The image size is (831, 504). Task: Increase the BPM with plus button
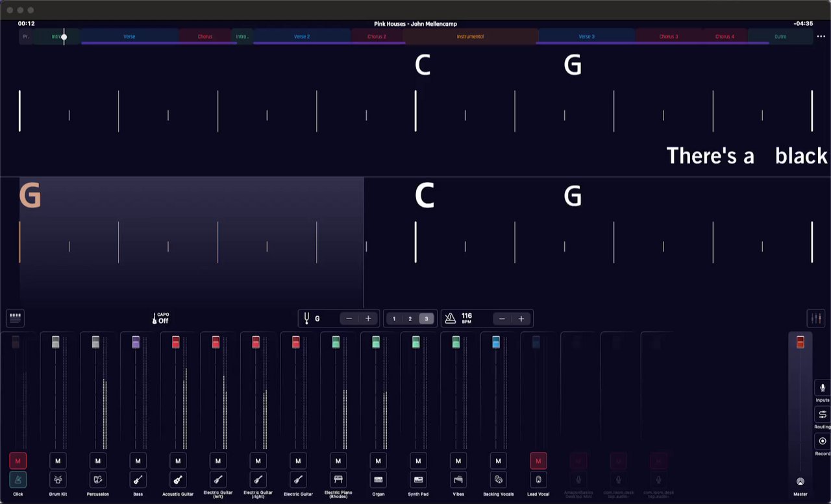521,318
